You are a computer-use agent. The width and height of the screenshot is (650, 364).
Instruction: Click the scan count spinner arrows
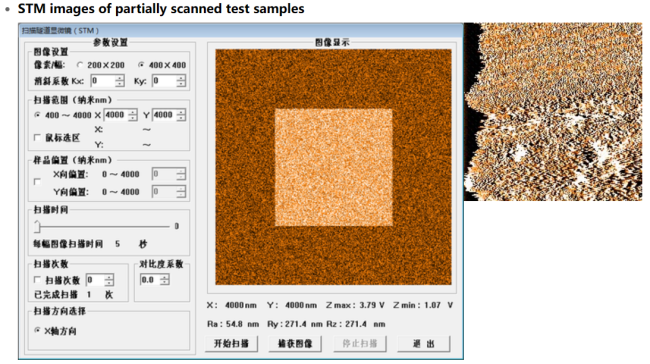(x=109, y=280)
